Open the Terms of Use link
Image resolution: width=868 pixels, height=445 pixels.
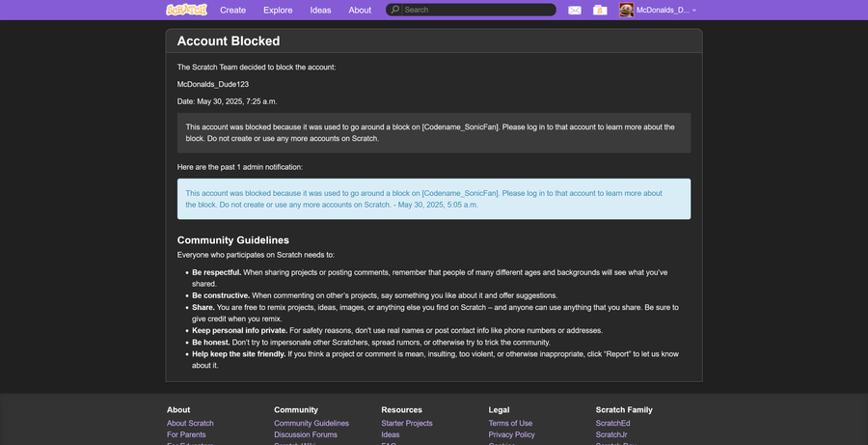pos(510,424)
